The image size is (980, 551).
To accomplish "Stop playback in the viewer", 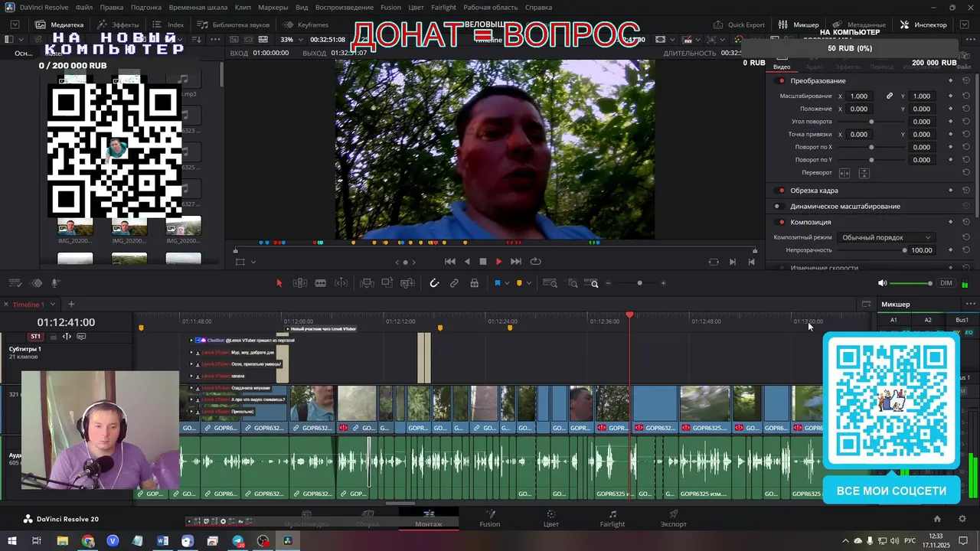I will 483,262.
